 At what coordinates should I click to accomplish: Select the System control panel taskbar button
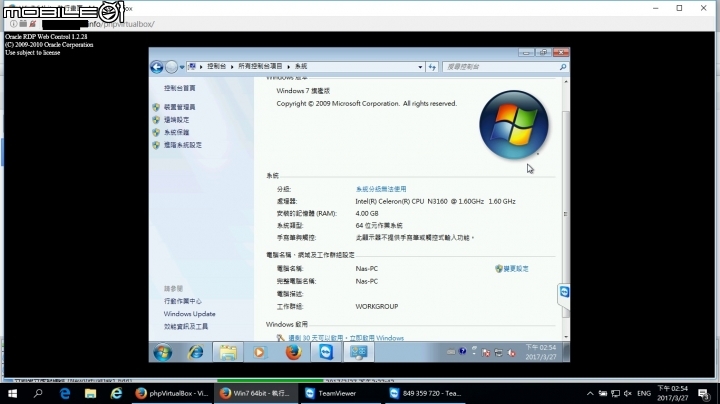(358, 353)
